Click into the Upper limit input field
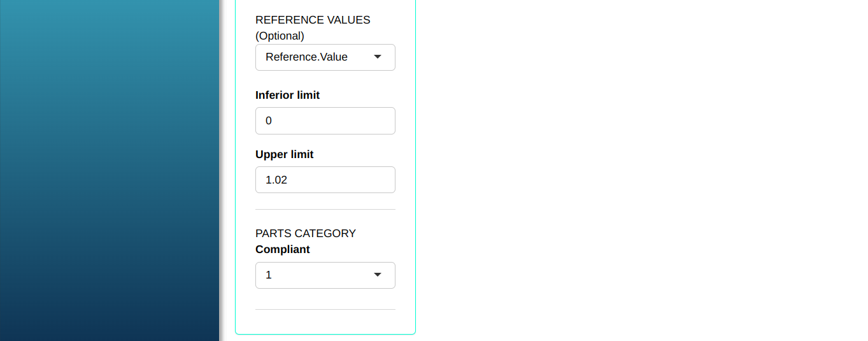This screenshot has width=868, height=341. pos(325,180)
